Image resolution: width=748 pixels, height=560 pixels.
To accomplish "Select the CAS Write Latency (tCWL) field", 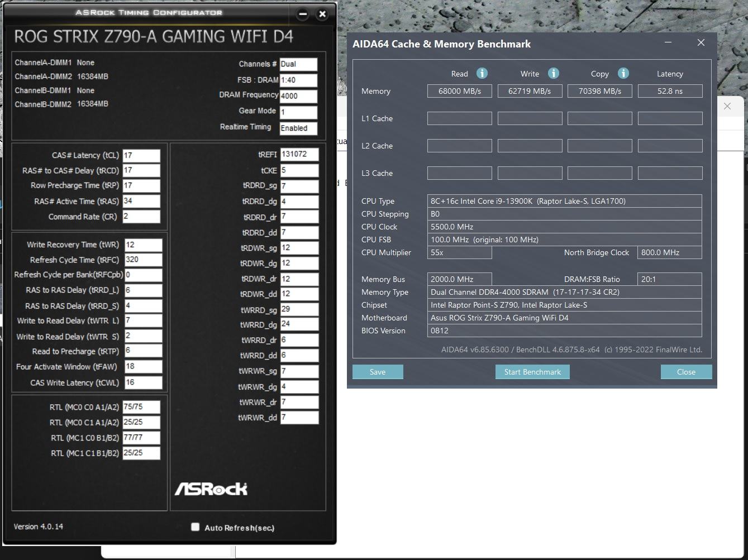I will click(143, 382).
